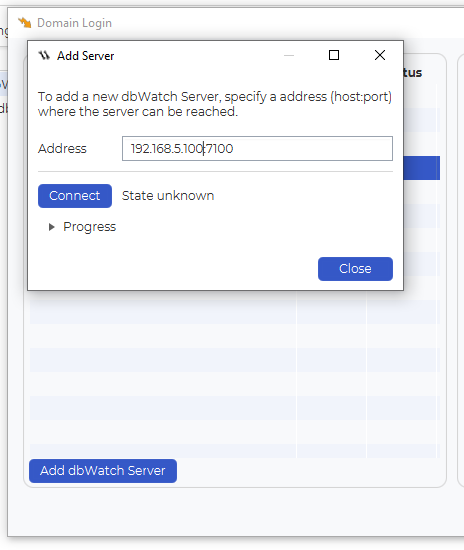The image size is (464, 550).
Task: Minimize the Add Server dialog
Action: pos(289,55)
